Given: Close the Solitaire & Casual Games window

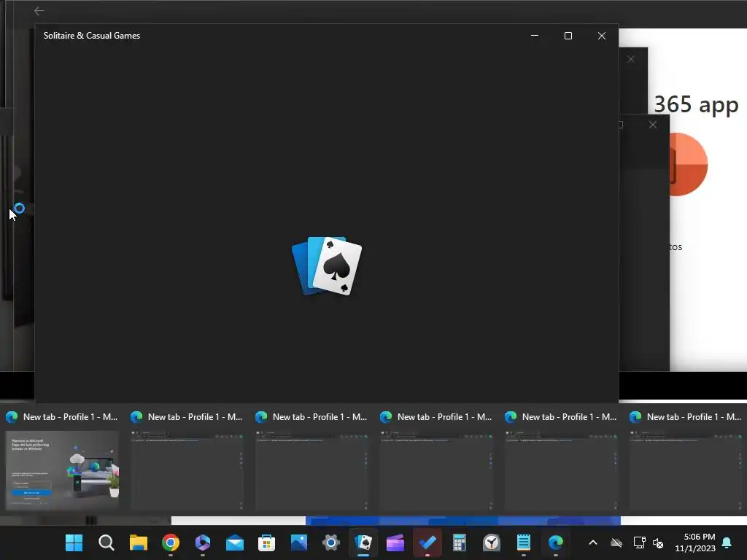Looking at the screenshot, I should (602, 36).
